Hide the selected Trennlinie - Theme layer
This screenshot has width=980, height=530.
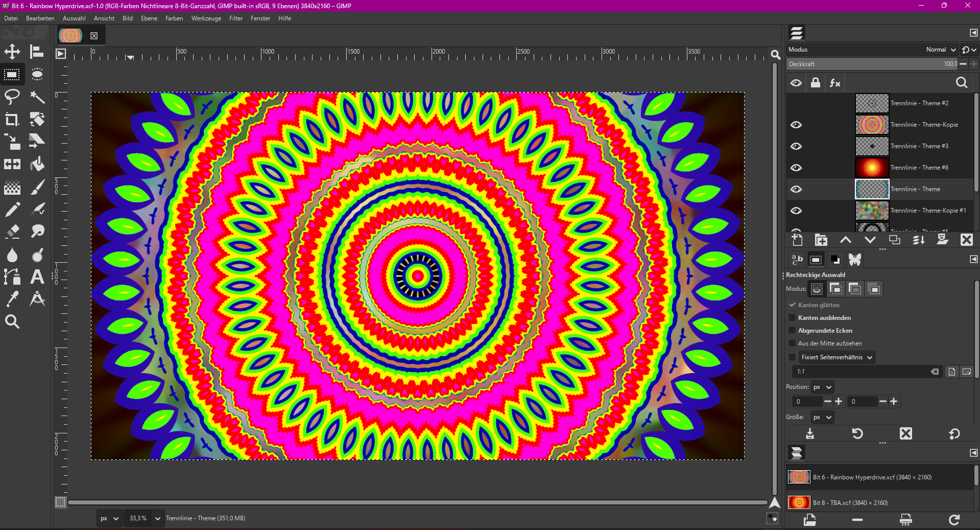[796, 189]
